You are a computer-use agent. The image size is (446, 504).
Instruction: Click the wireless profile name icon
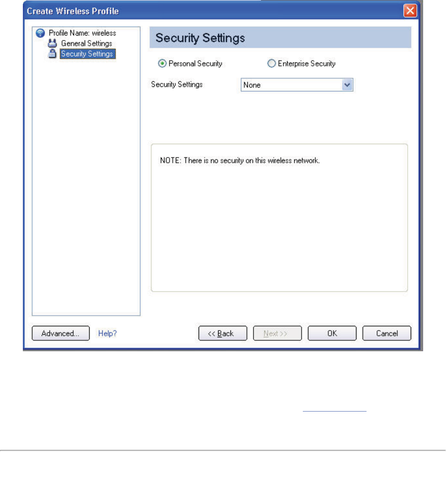(40, 33)
